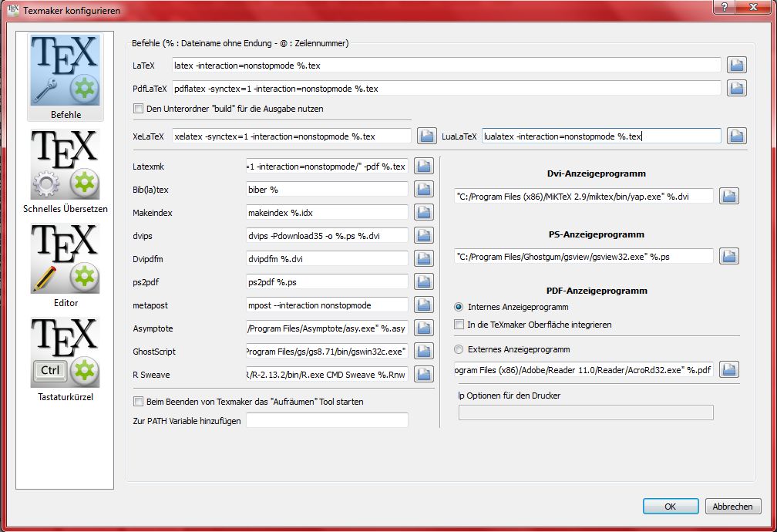Image resolution: width=777 pixels, height=532 pixels.
Task: Click the Makeindex command field
Action: (327, 212)
